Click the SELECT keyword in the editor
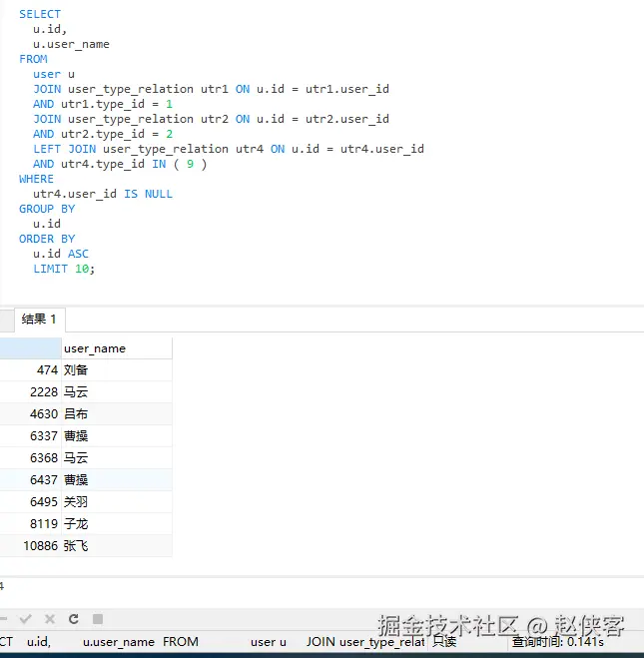This screenshot has height=658, width=644. 40,14
